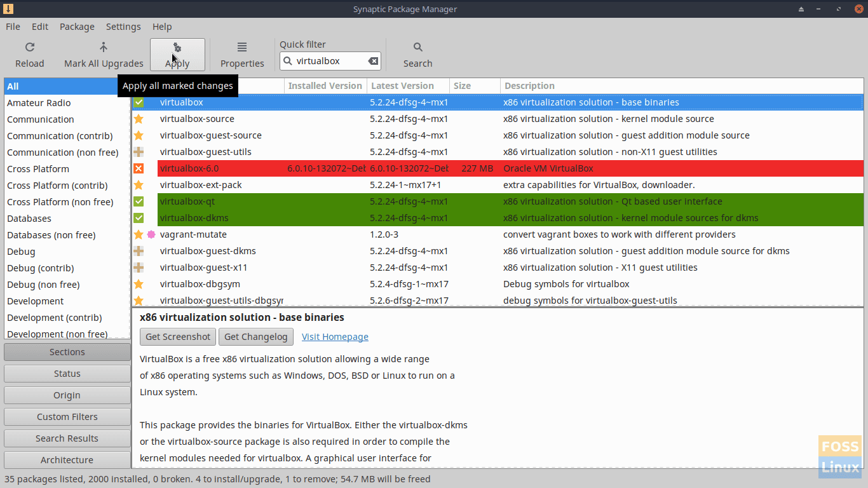Viewport: 868px width, 488px height.
Task: Select the Amateur Radio section
Action: (67, 103)
